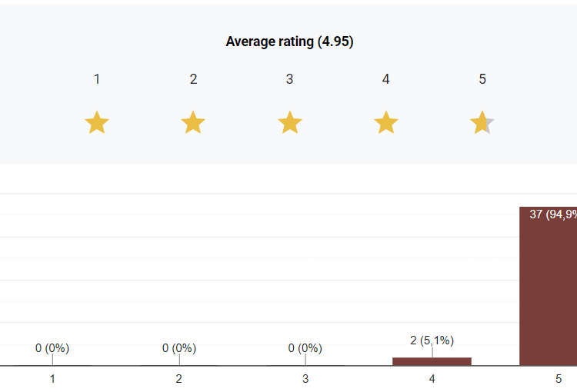The image size is (577, 392).
Task: Click the number 5 above the last star
Action: pyautogui.click(x=482, y=79)
